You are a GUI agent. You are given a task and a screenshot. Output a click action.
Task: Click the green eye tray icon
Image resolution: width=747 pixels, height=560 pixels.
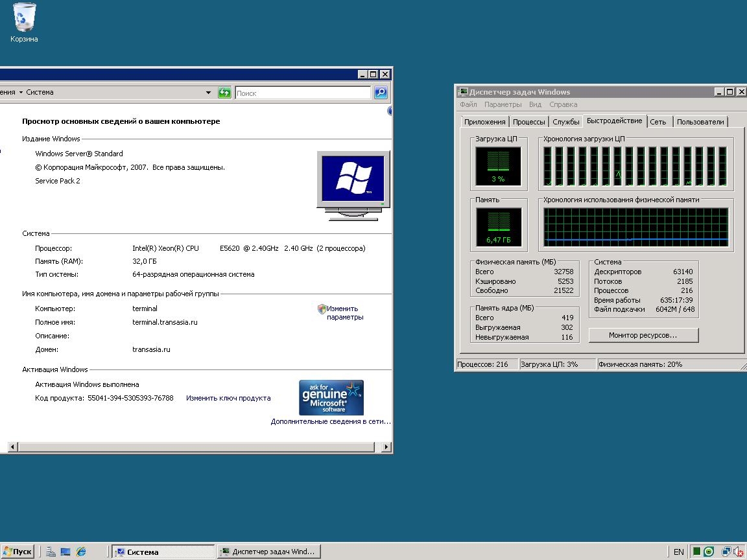coord(708,552)
